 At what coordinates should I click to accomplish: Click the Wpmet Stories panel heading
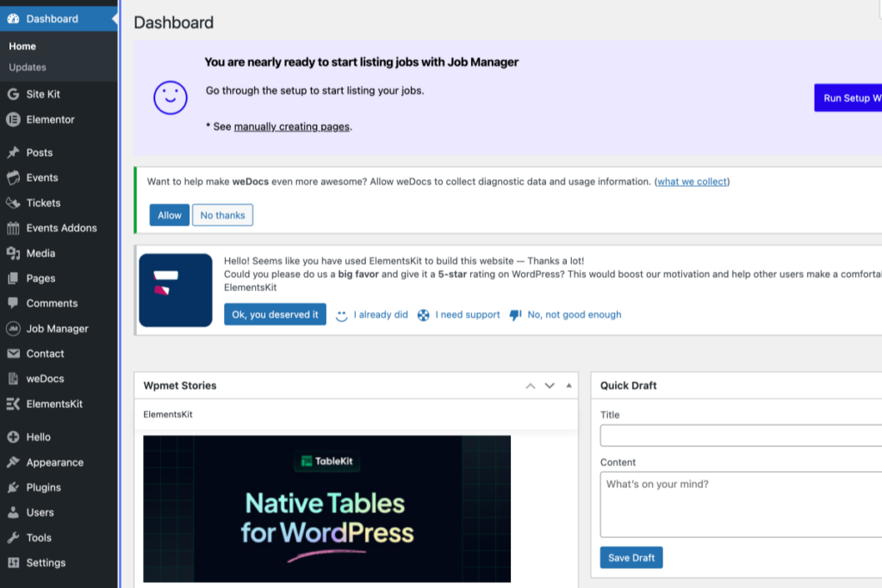click(x=180, y=386)
